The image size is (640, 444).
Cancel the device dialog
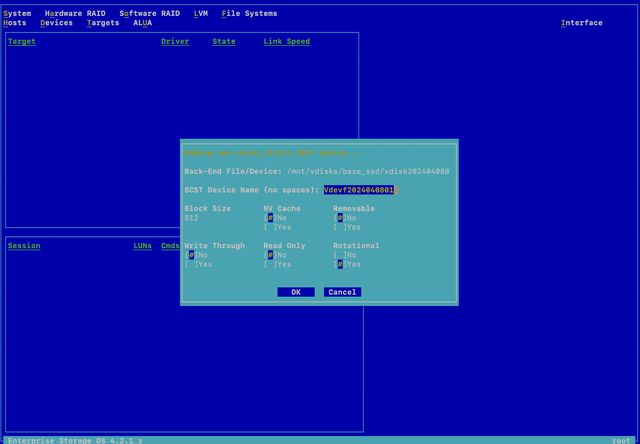pos(342,292)
